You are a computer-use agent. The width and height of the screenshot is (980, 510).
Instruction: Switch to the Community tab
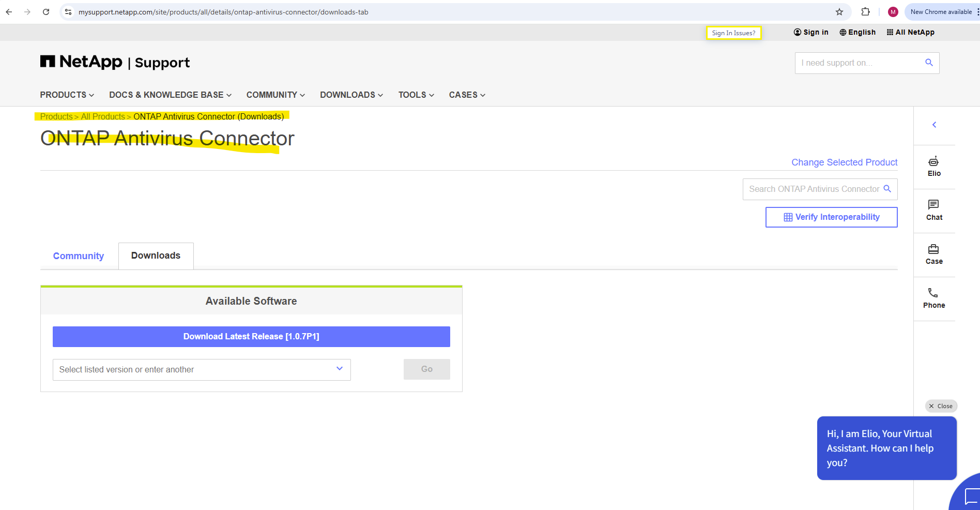coord(79,256)
